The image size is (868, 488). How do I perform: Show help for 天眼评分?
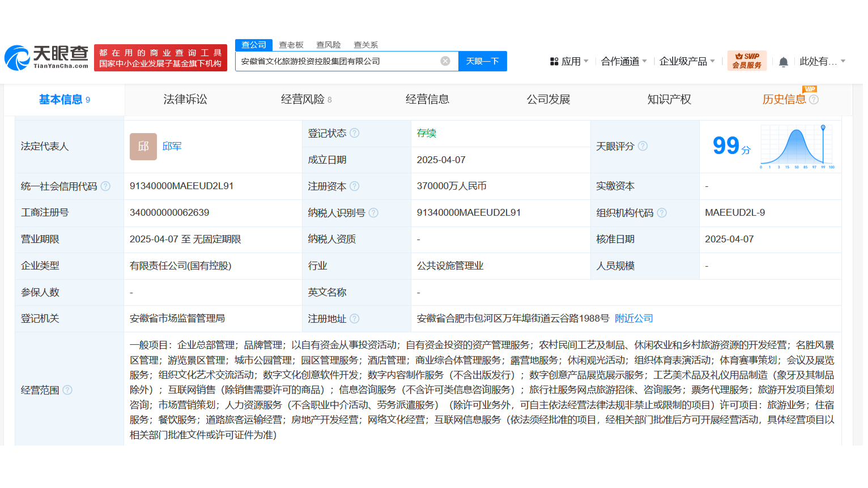(x=643, y=146)
